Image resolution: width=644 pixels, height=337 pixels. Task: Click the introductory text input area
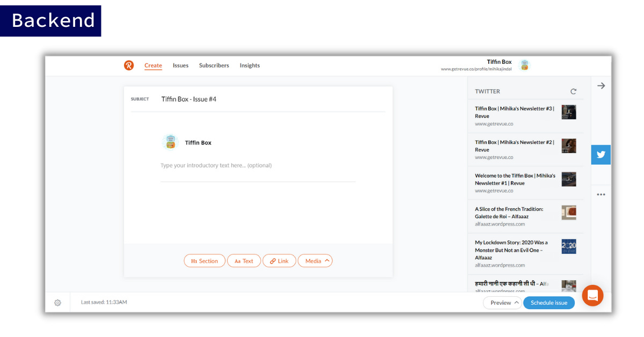click(x=258, y=165)
